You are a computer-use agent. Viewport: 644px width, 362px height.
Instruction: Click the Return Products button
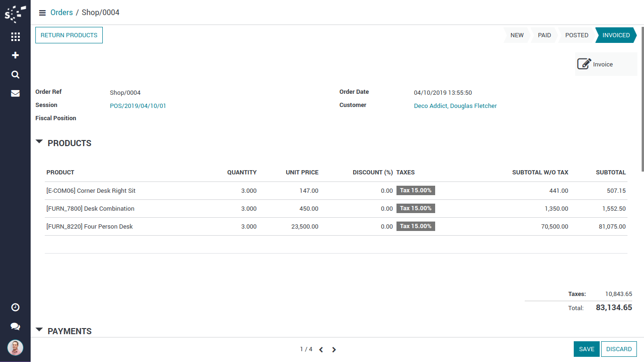(69, 35)
